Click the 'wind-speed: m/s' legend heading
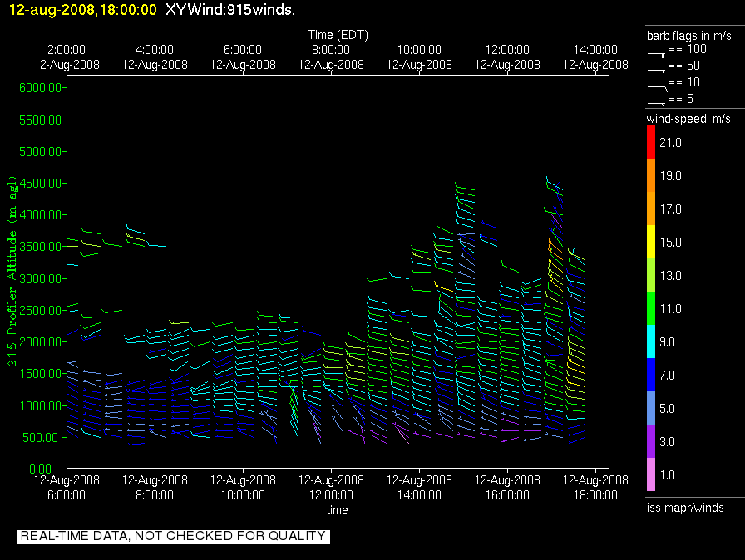 click(x=688, y=119)
